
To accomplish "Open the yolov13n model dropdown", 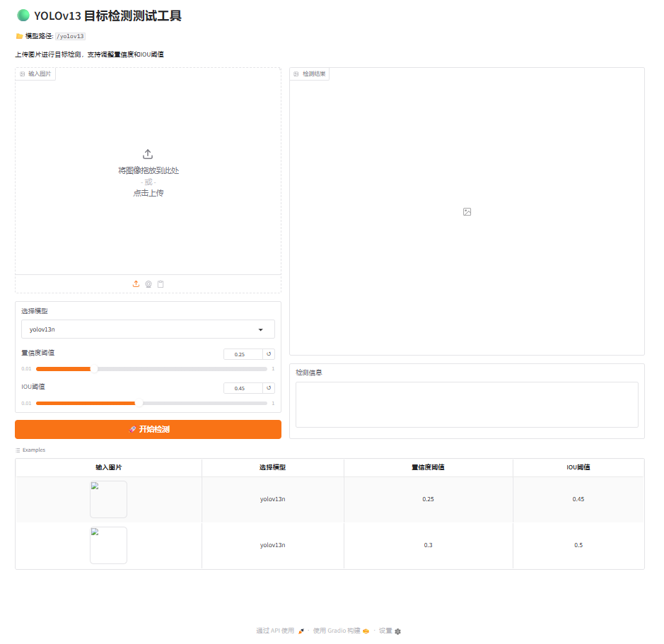I will [x=148, y=329].
